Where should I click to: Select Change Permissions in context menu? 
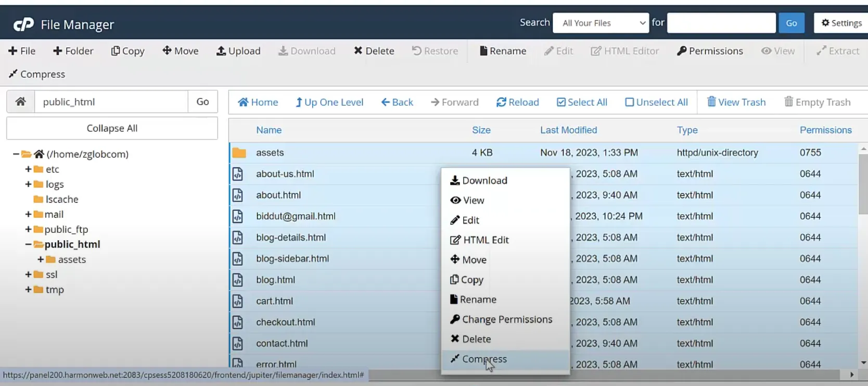(x=506, y=319)
